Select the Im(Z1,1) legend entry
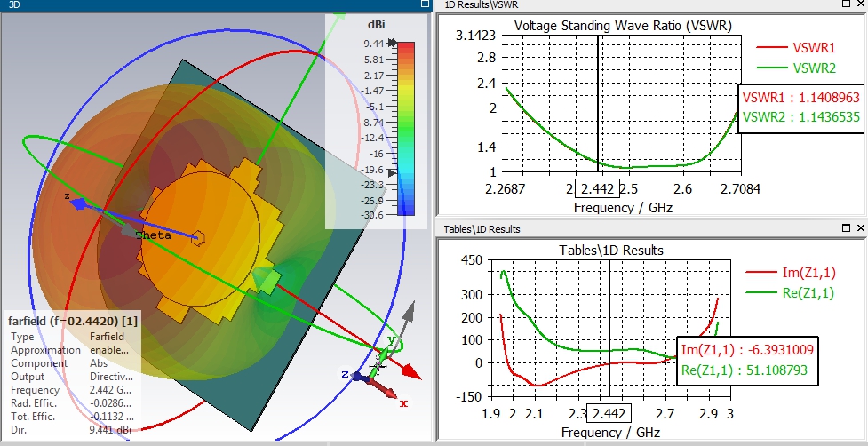Viewport: 868px width, 446px height. (x=791, y=272)
